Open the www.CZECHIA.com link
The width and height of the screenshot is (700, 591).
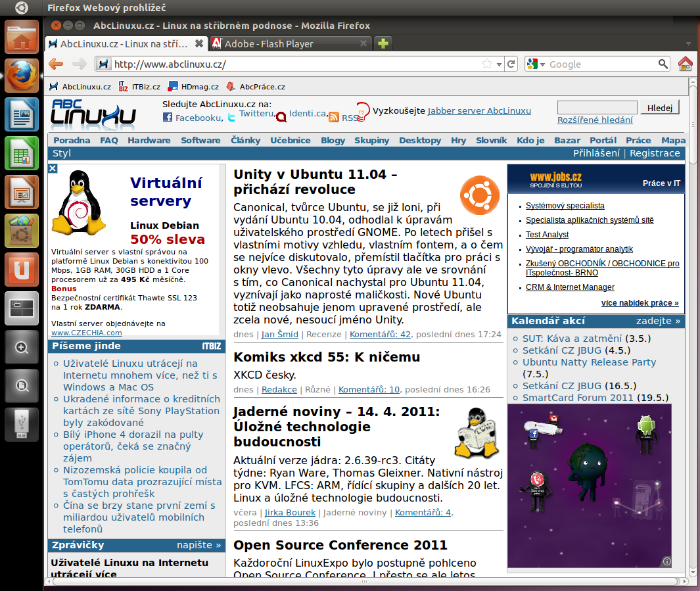tap(87, 333)
